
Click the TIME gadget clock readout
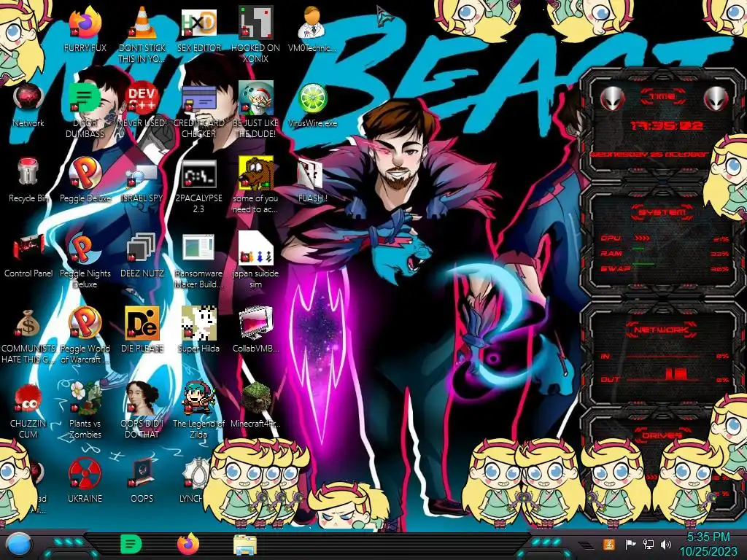666,125
